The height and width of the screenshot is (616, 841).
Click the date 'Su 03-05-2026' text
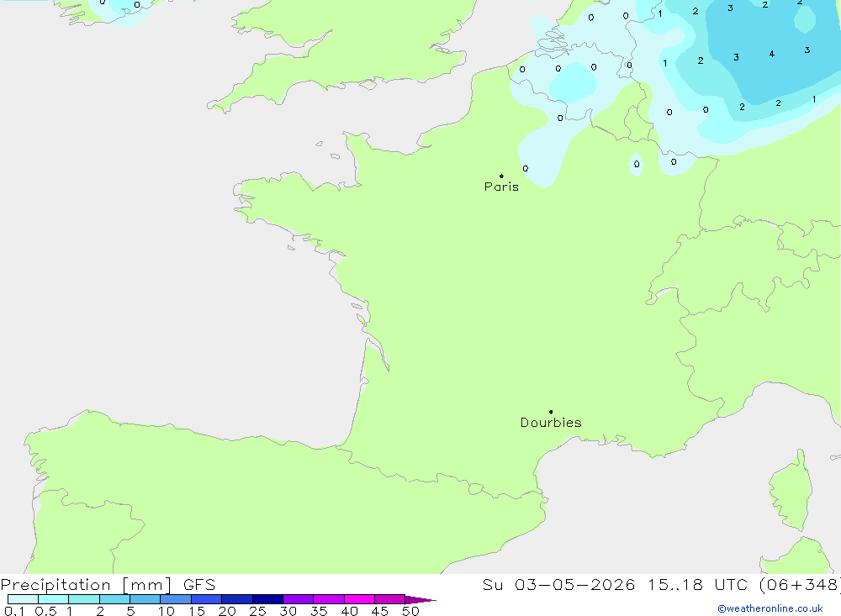[x=558, y=585]
